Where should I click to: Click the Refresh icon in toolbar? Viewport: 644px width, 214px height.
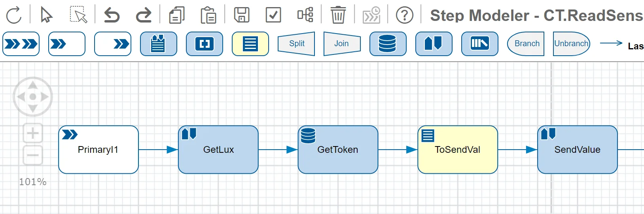pos(14,15)
